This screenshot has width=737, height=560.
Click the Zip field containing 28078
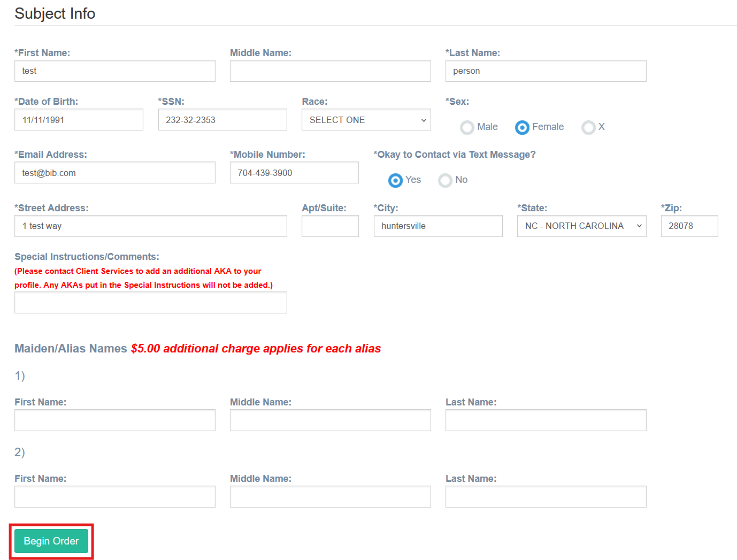[689, 226]
